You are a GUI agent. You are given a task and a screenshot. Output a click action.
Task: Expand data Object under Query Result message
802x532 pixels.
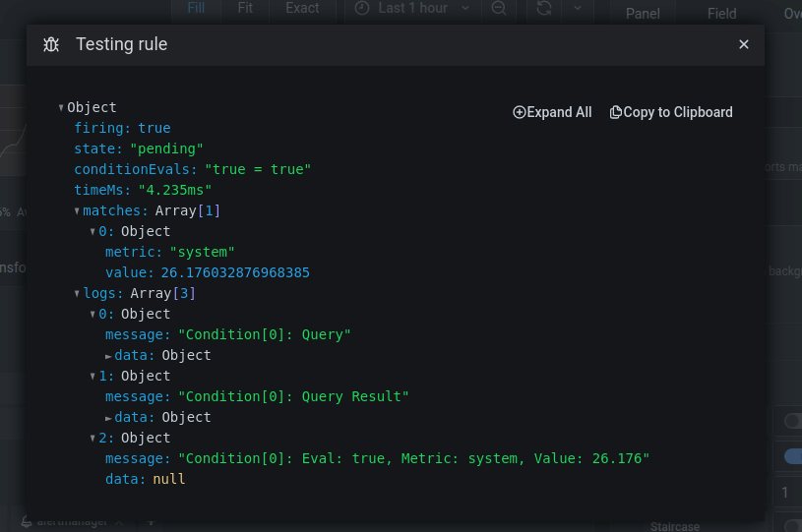(x=108, y=418)
